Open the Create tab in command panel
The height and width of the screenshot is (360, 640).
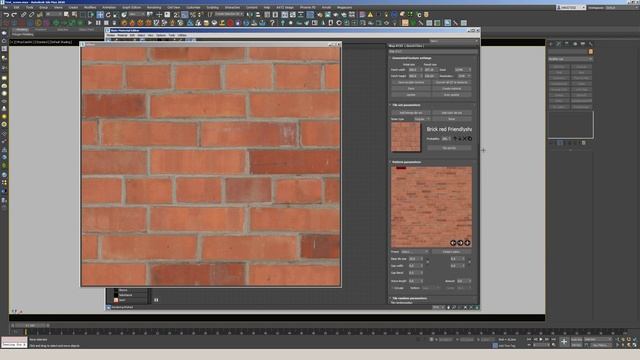click(x=551, y=44)
